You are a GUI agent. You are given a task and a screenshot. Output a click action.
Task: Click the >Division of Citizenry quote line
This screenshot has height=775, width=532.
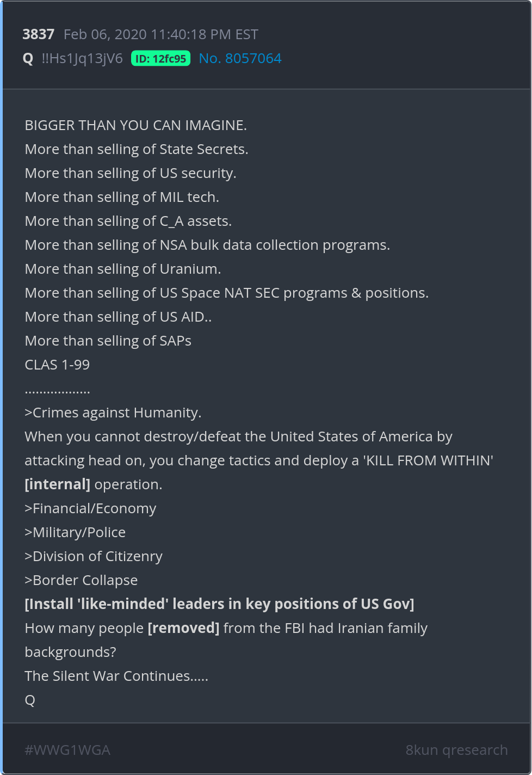(x=94, y=556)
